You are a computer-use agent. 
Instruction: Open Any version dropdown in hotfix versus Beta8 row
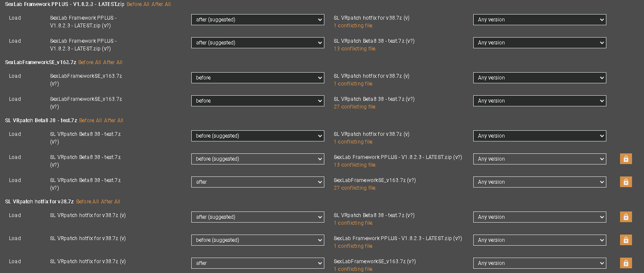pyautogui.click(x=540, y=217)
